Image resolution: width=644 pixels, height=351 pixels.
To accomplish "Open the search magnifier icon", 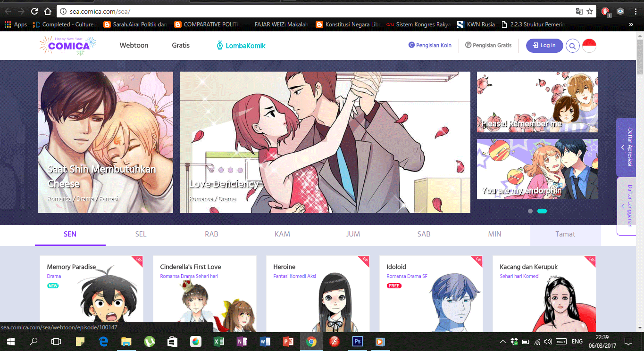I will 572,45.
